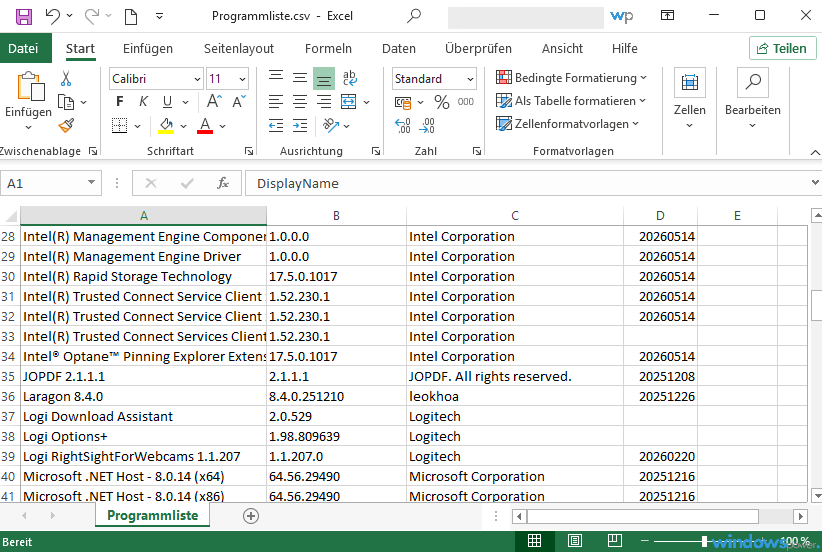Screen dimensions: 822x552
Task: Paste clipboard with Einfügen icon
Action: click(29, 87)
